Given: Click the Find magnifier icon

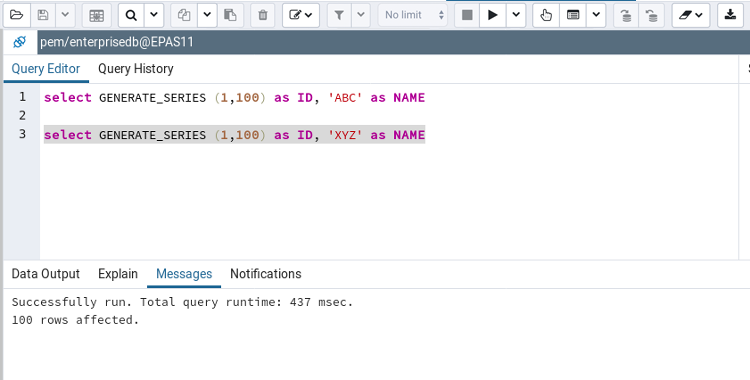Looking at the screenshot, I should (x=131, y=15).
